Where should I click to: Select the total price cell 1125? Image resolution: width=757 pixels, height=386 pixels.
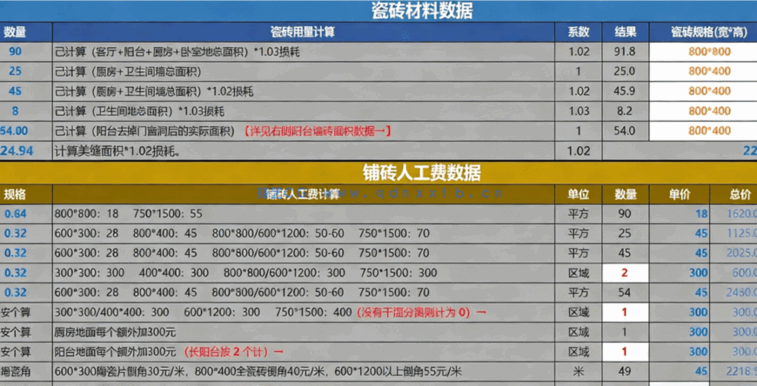coord(734,234)
